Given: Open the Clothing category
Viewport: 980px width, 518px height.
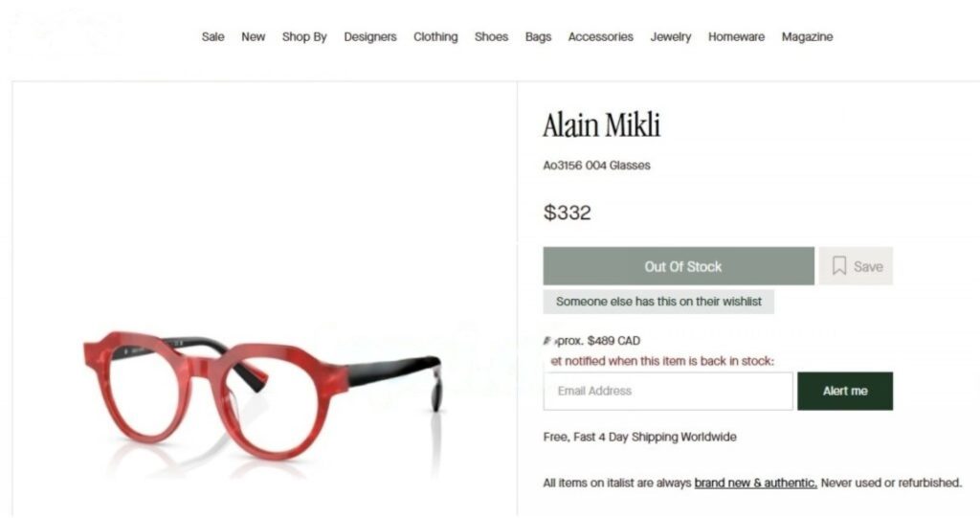Looking at the screenshot, I should [x=435, y=37].
